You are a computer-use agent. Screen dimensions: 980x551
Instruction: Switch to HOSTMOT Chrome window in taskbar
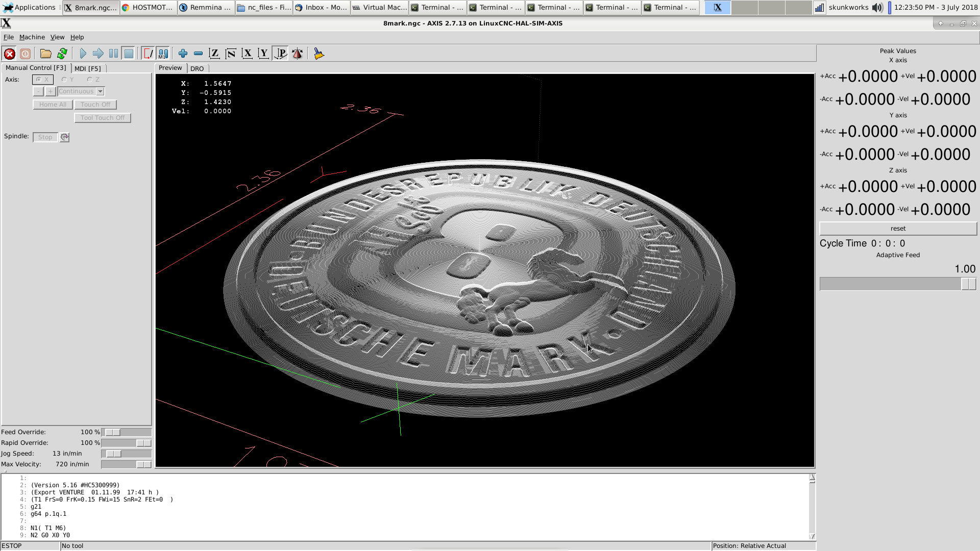[148, 7]
